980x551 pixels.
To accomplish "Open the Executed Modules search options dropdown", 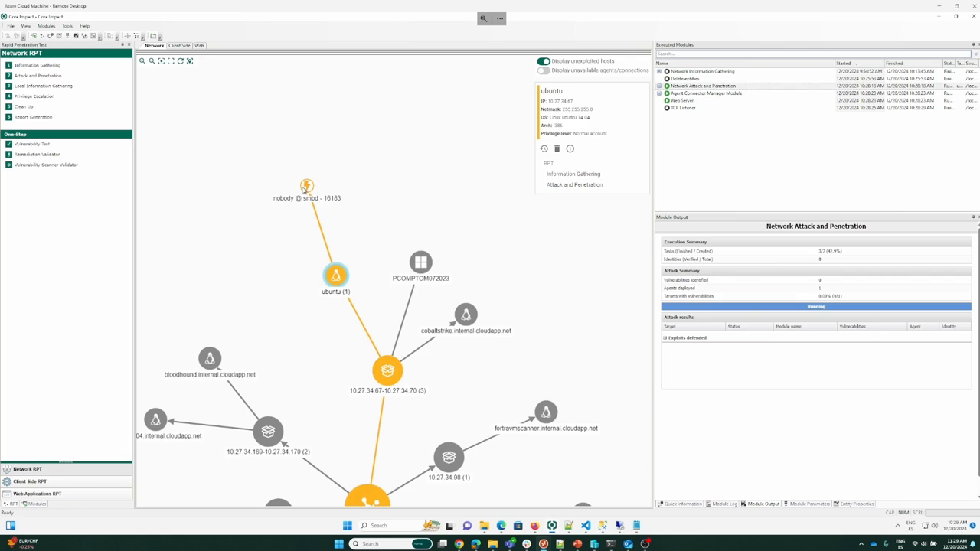I will point(975,54).
